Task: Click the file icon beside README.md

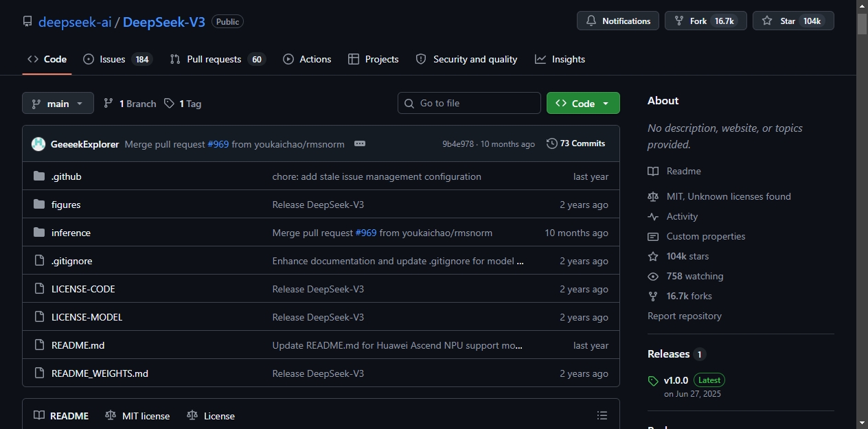Action: (x=39, y=345)
